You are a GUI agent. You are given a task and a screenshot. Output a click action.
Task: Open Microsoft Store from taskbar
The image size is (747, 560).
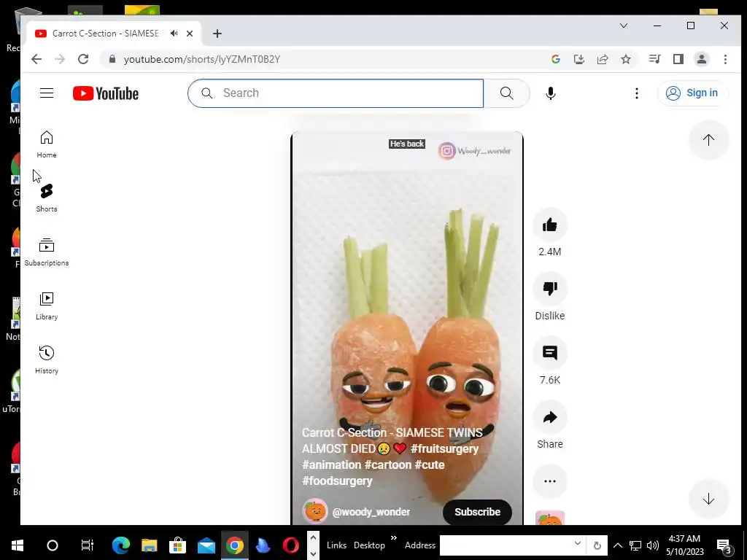pyautogui.click(x=178, y=545)
